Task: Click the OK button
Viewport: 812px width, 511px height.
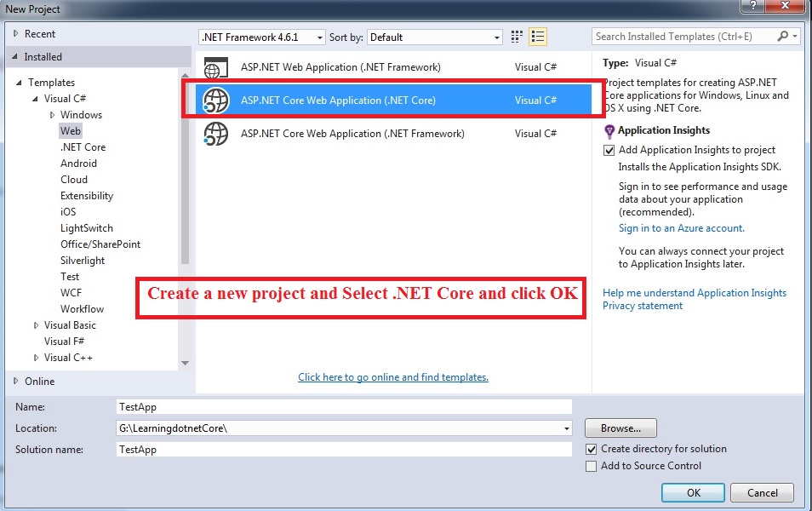Action: coord(693,493)
